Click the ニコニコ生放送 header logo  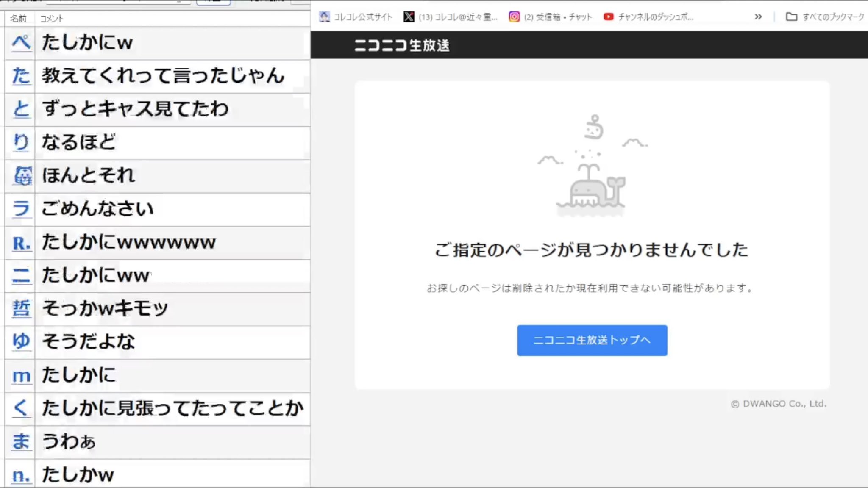(x=401, y=45)
